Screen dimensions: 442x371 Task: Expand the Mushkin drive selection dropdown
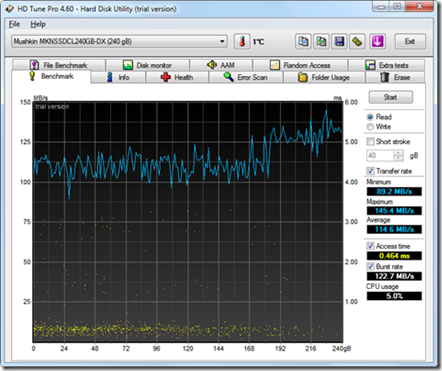pos(119,41)
